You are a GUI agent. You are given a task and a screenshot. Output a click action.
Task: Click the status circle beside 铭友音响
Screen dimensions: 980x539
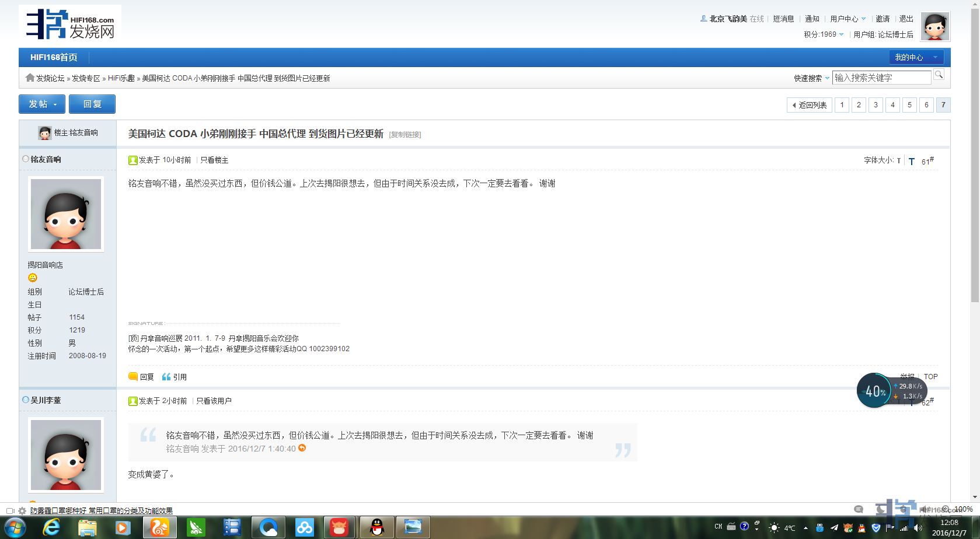click(x=25, y=159)
